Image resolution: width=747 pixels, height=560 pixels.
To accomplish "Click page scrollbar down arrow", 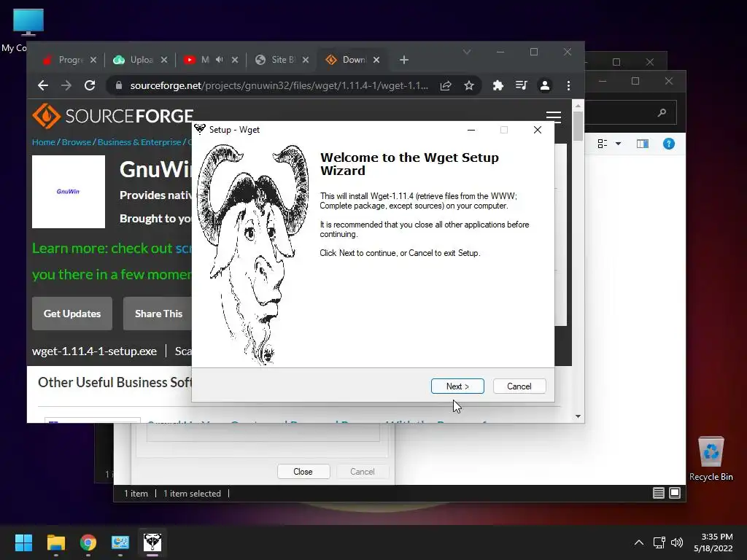I will pos(578,416).
